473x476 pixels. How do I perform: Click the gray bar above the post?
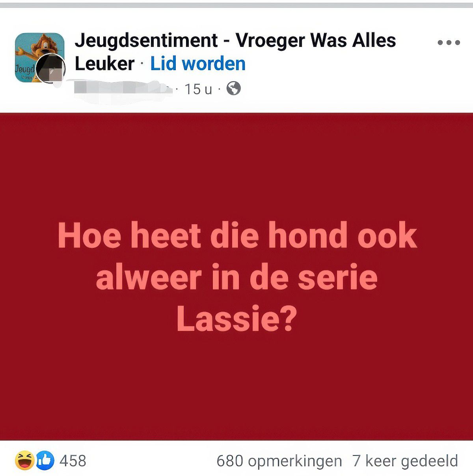[236, 5]
